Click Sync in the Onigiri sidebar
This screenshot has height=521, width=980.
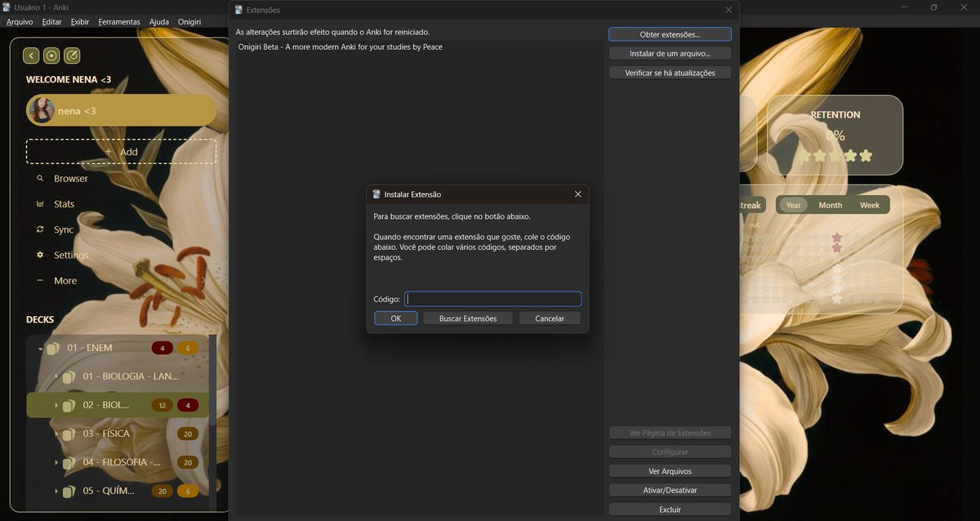pyautogui.click(x=64, y=229)
